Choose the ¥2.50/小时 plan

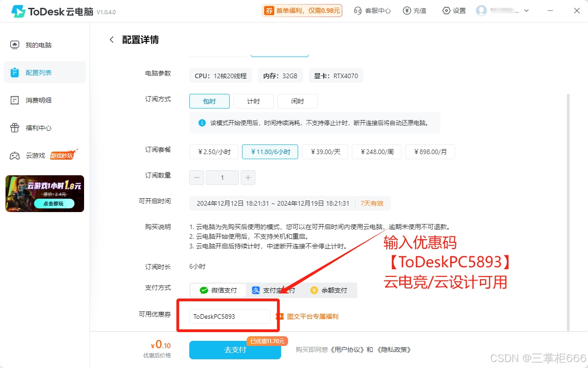coord(214,152)
